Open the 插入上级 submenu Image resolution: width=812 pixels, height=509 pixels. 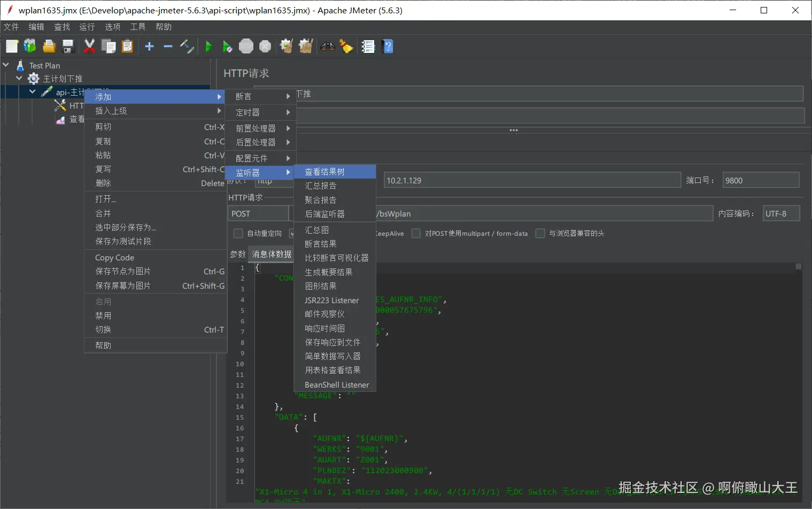tap(156, 111)
